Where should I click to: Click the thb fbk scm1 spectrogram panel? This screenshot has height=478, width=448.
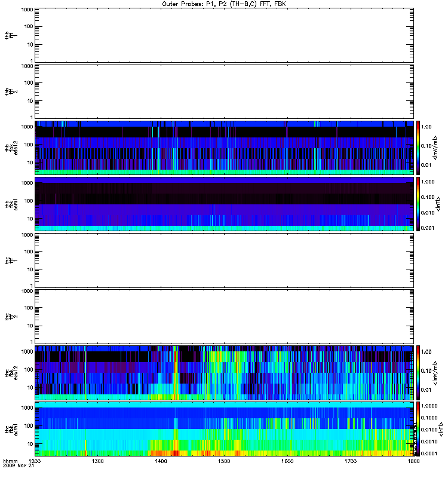pos(224,204)
